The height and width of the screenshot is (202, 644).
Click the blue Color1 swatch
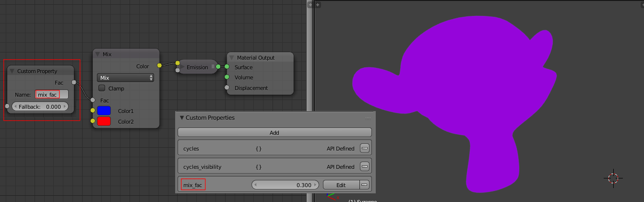click(104, 111)
